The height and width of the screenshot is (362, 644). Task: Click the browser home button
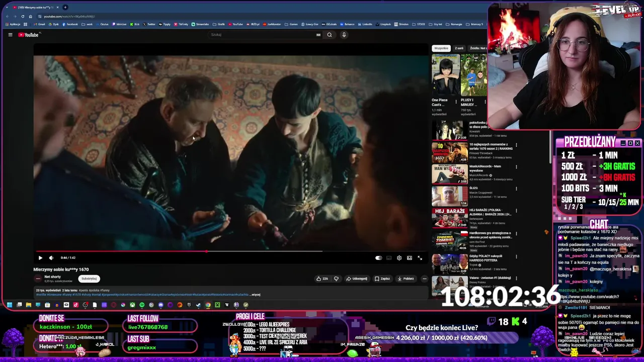point(30,16)
